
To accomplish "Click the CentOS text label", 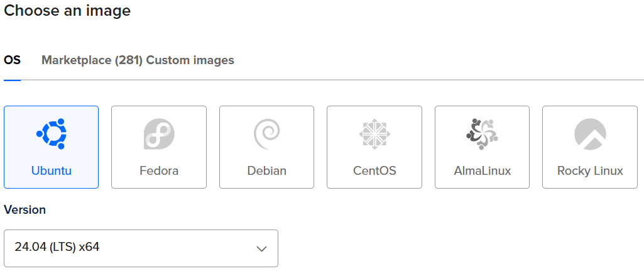I will [x=374, y=170].
